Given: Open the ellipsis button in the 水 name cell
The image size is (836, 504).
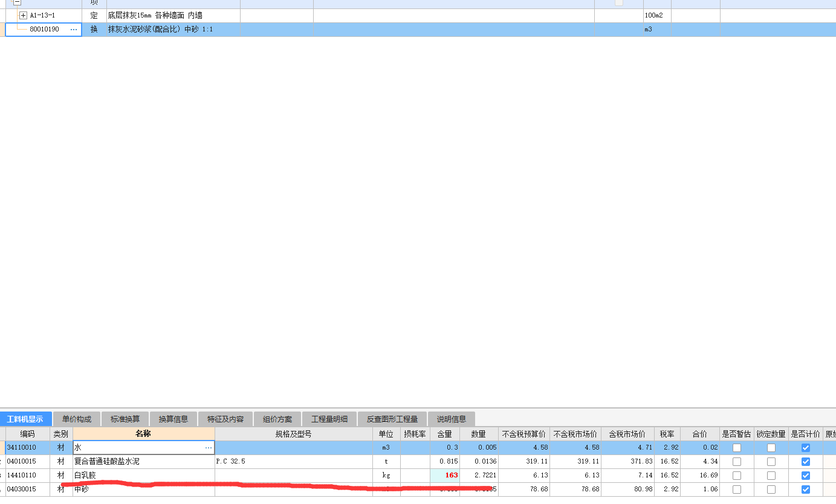Looking at the screenshot, I should pos(209,448).
